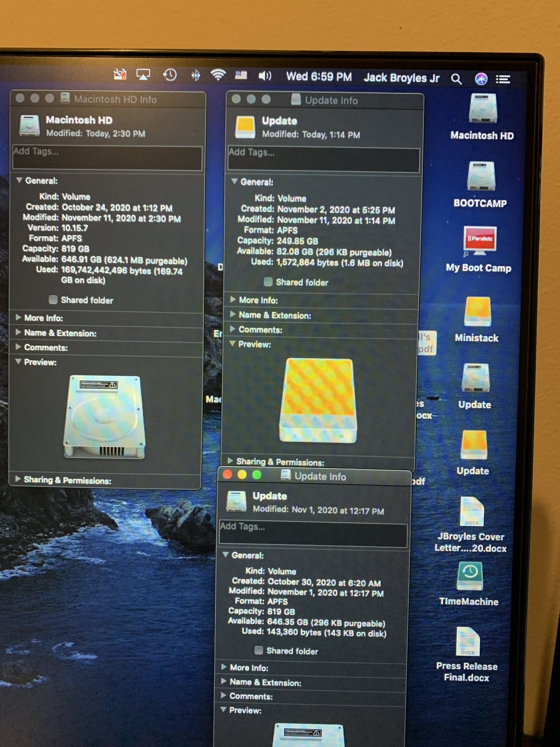Open the input source flag menu

241,75
